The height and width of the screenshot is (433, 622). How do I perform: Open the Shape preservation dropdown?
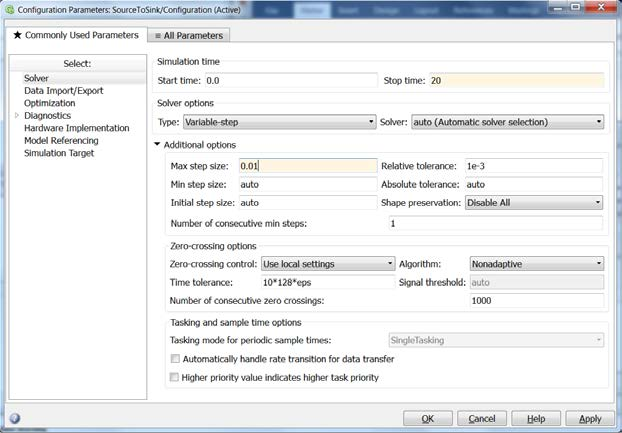pos(534,202)
